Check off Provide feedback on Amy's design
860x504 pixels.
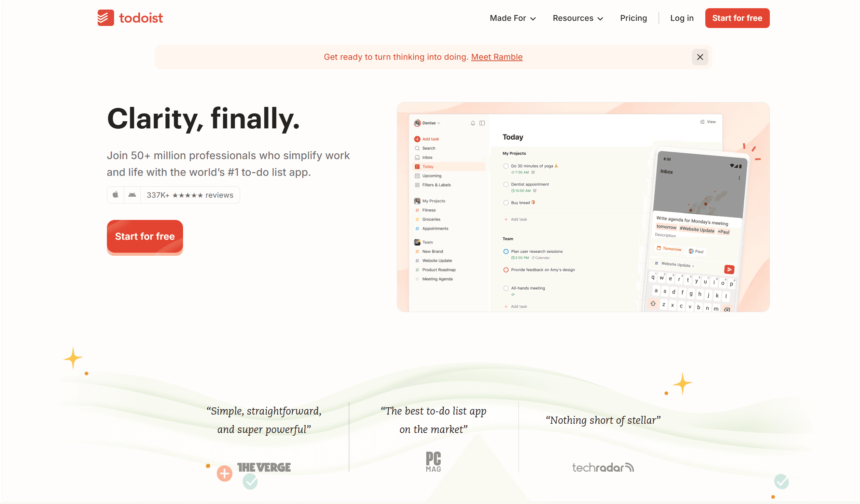506,270
